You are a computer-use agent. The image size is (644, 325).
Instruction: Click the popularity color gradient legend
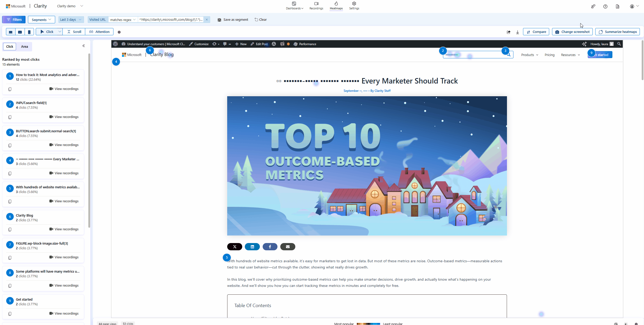(x=368, y=324)
